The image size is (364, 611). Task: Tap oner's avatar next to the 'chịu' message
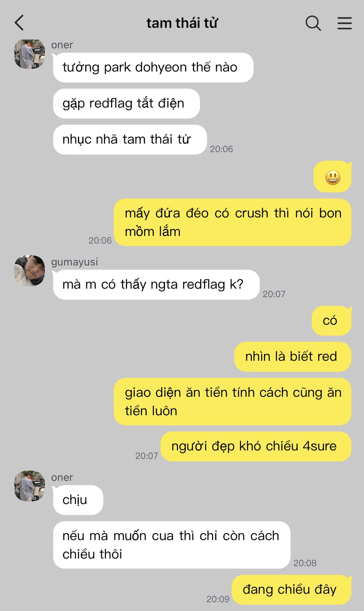pos(29,486)
